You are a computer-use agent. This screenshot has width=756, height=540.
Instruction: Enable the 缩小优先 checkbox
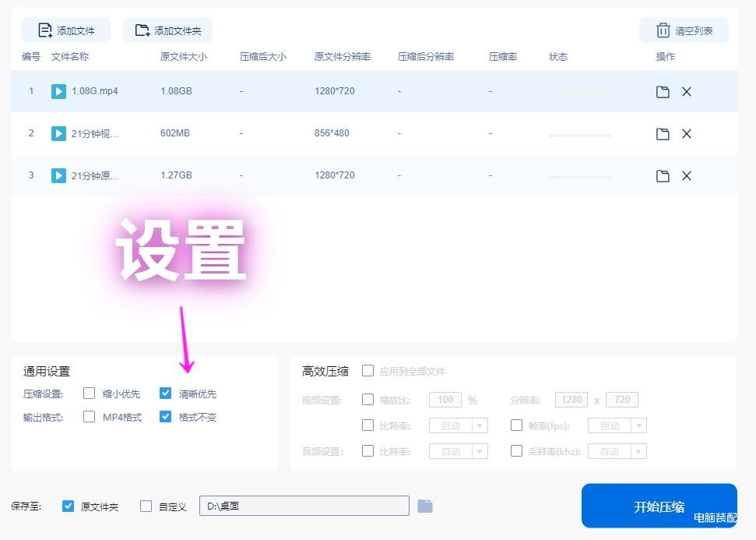coord(90,394)
